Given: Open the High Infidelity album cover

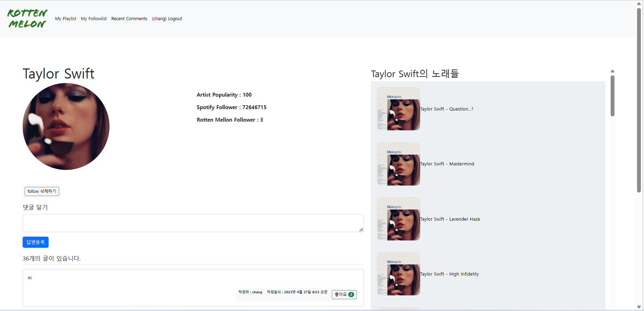Looking at the screenshot, I should point(398,274).
